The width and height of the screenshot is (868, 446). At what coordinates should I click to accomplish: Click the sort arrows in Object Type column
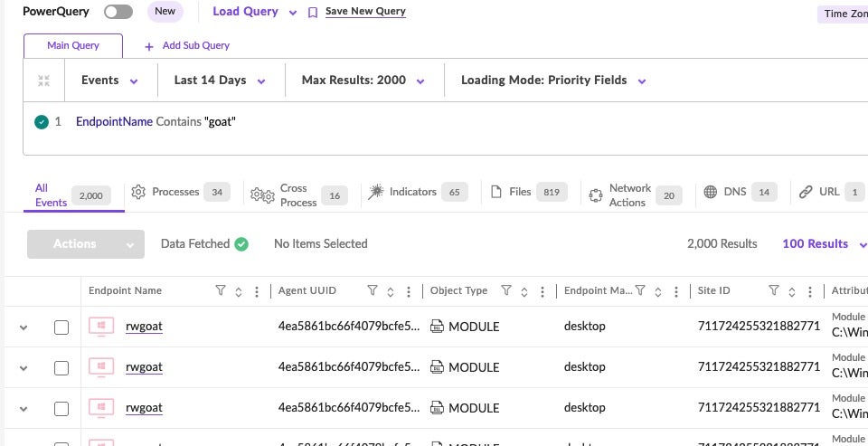[524, 291]
